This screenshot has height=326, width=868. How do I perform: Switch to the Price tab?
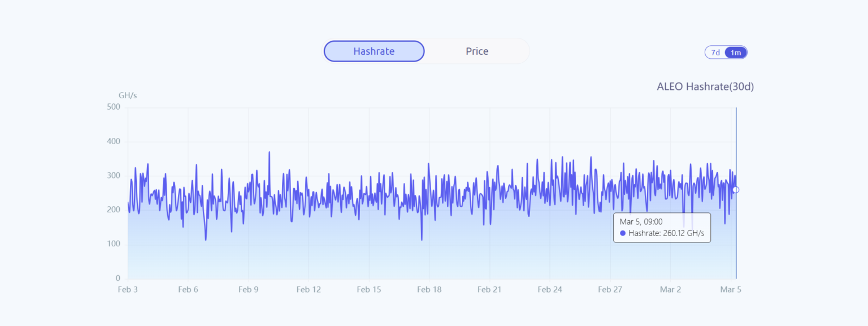click(477, 51)
